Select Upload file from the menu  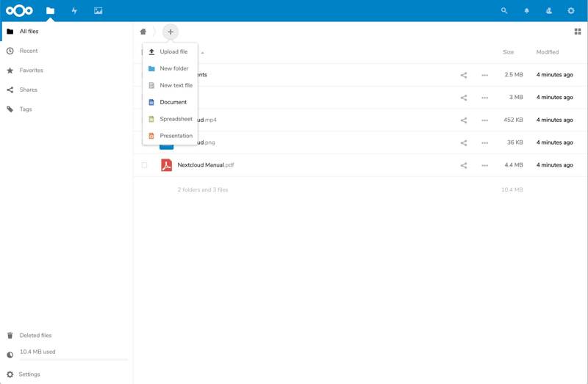171,51
